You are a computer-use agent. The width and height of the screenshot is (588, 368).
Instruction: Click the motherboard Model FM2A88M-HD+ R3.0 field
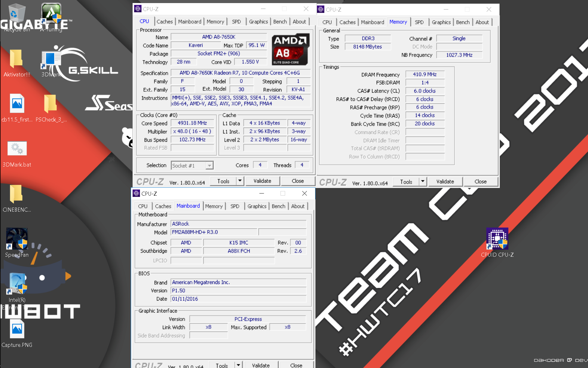point(214,232)
